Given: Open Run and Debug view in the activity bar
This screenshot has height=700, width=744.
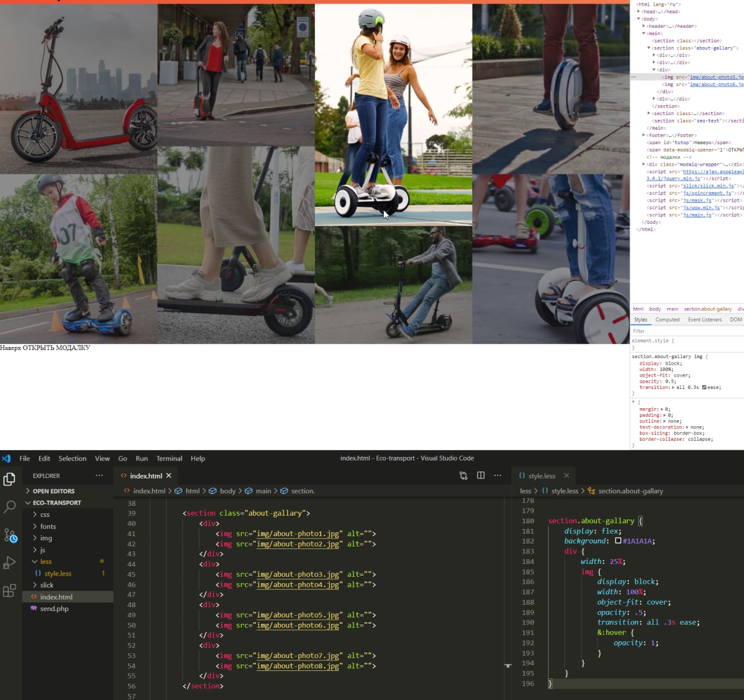Looking at the screenshot, I should [9, 563].
